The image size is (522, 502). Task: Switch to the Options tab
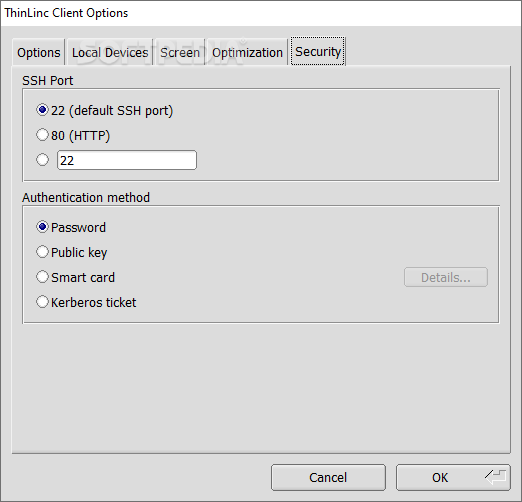[39, 52]
